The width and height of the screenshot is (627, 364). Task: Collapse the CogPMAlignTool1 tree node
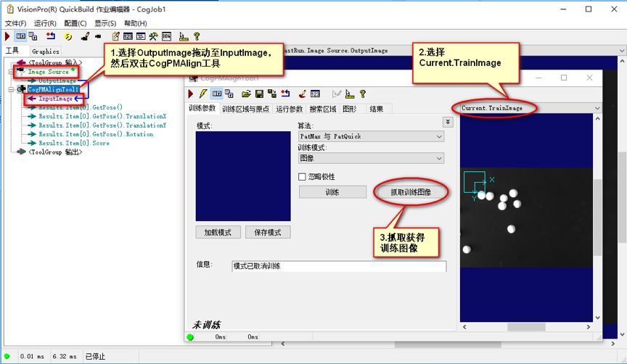pos(11,89)
